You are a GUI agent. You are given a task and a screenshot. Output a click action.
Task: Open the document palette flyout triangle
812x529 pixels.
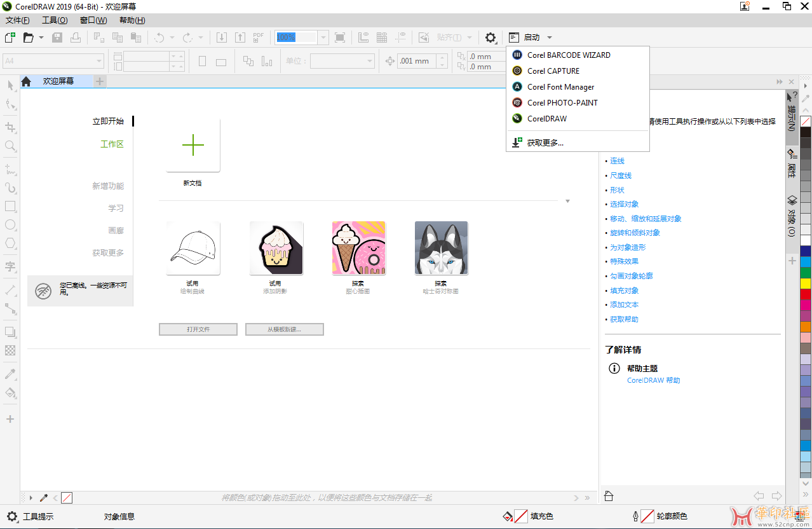pos(30,498)
